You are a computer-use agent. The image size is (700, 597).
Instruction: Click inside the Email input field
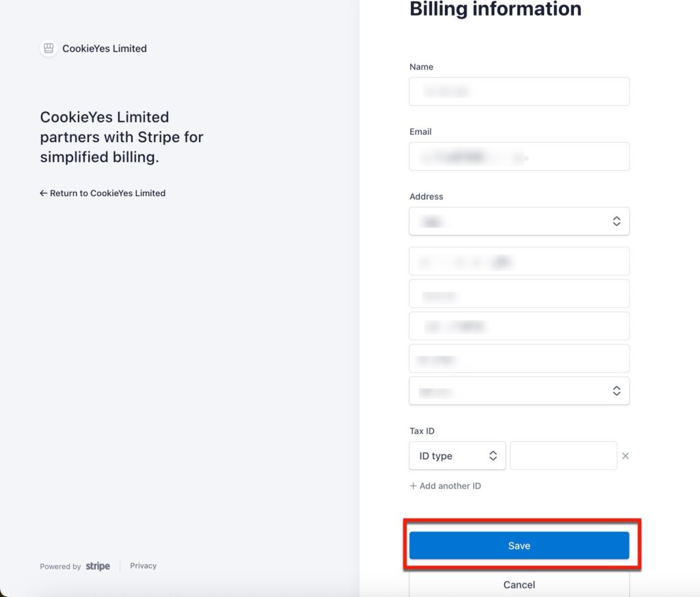pos(519,156)
